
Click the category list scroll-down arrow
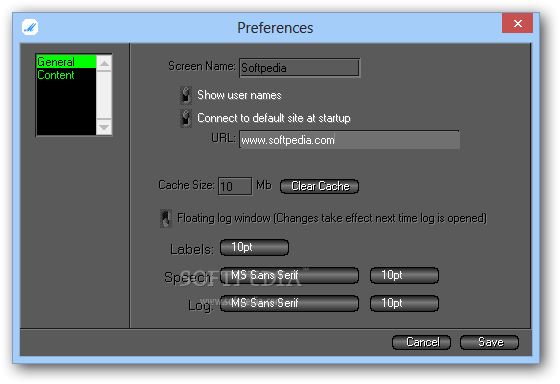104,127
